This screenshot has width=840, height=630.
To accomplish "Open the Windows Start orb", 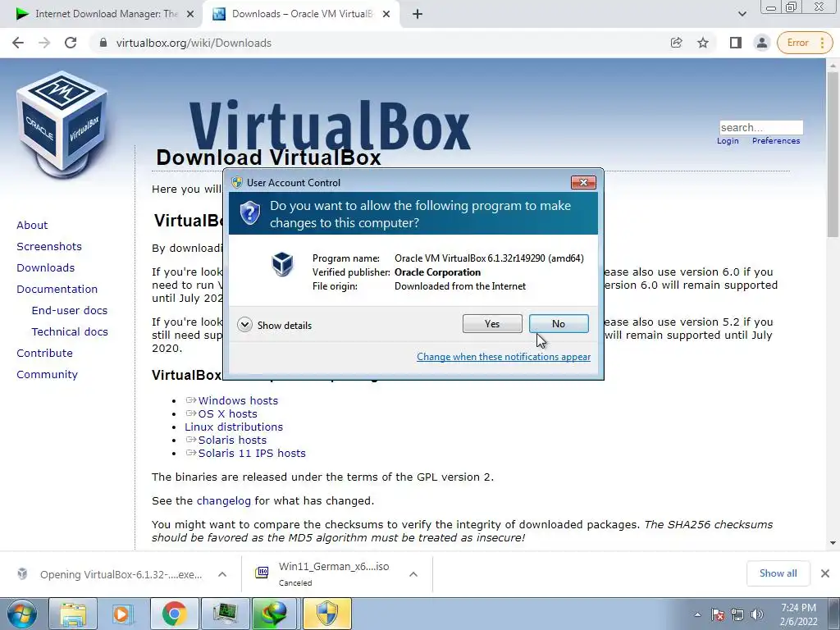I will [22, 614].
